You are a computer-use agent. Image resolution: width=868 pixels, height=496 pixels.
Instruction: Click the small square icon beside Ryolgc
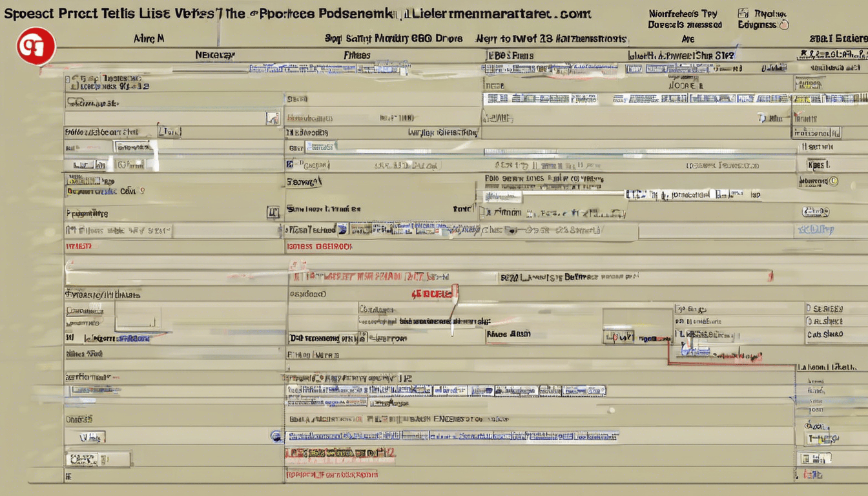[x=743, y=12]
